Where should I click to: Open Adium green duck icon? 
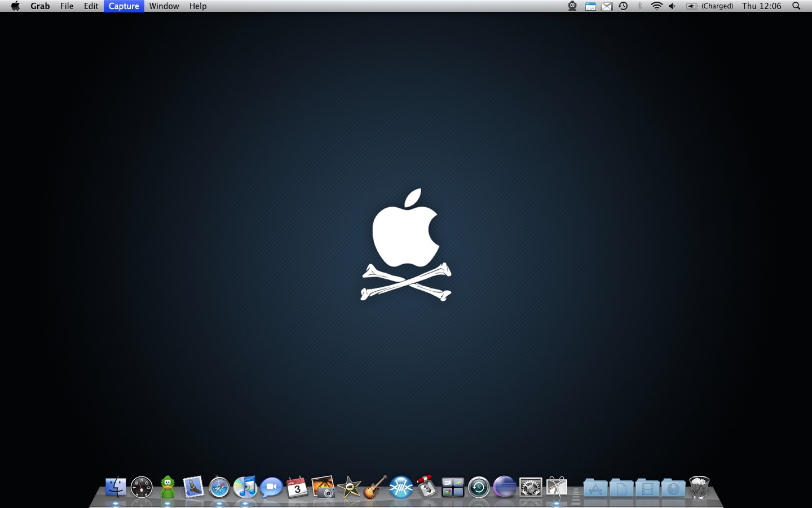pyautogui.click(x=167, y=487)
